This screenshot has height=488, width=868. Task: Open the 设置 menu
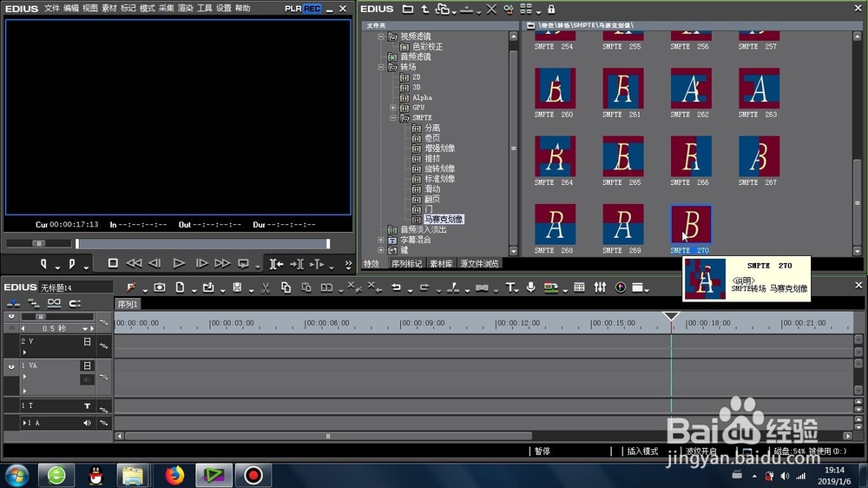[x=224, y=9]
